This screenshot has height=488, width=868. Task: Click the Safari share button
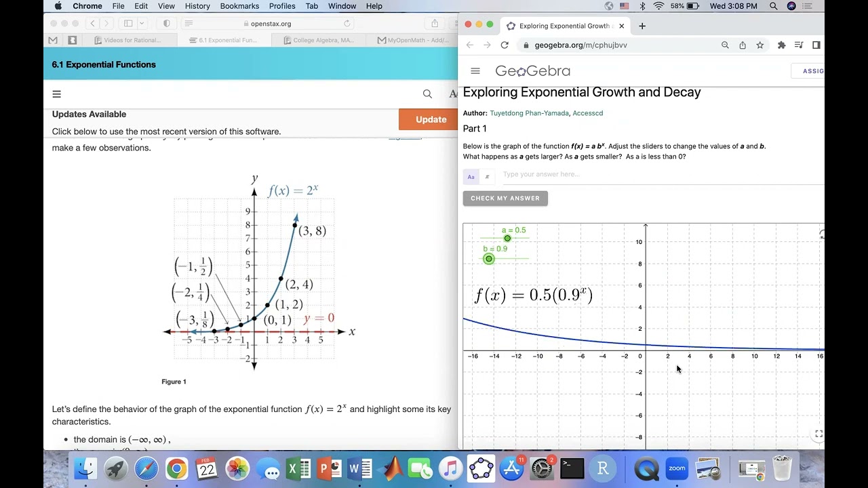tap(435, 23)
